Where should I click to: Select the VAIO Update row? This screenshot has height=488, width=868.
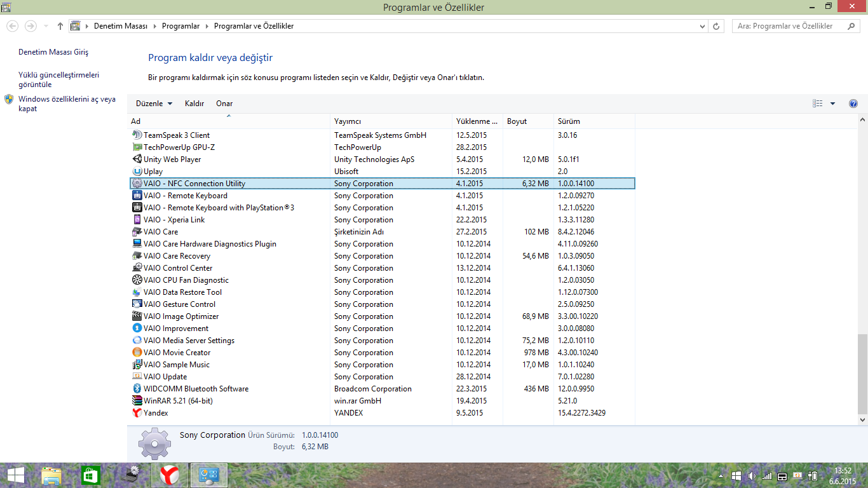[382, 377]
